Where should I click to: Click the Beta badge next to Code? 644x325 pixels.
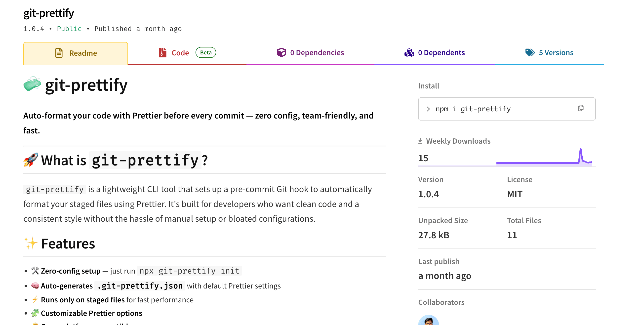205,52
